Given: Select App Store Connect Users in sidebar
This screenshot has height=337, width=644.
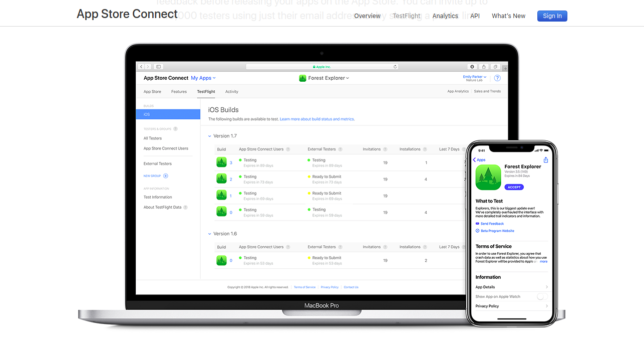Looking at the screenshot, I should click(166, 148).
